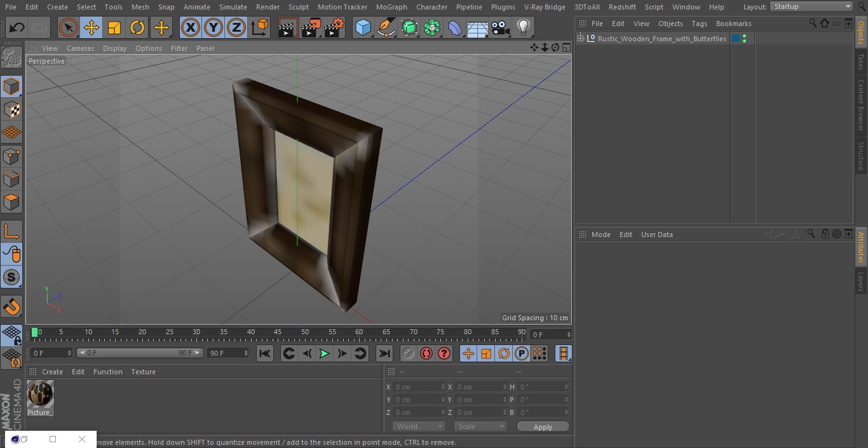Toggle object visibility dots

pos(744,39)
